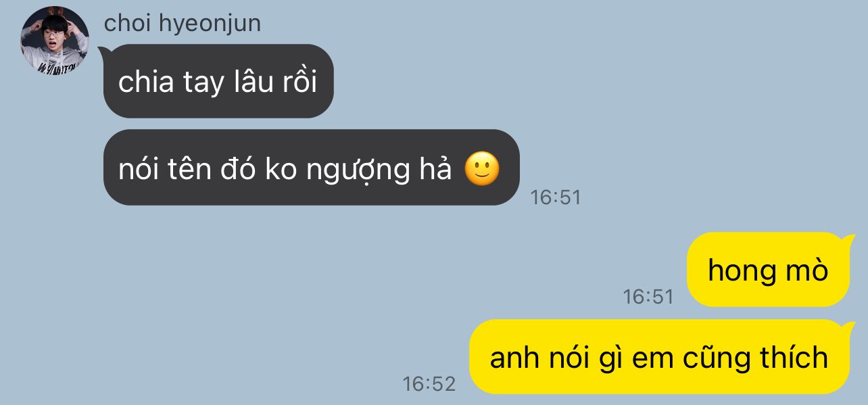Open choi hyeonjun's profile picture
Viewport: 868px width, 405px height.
point(55,40)
